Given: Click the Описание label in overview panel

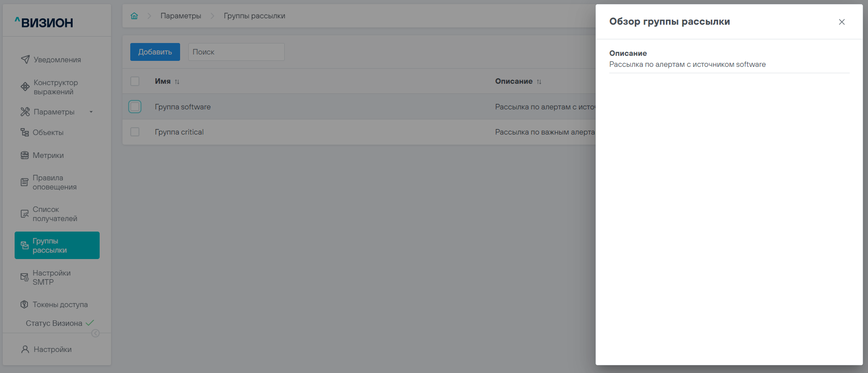Looking at the screenshot, I should (628, 53).
